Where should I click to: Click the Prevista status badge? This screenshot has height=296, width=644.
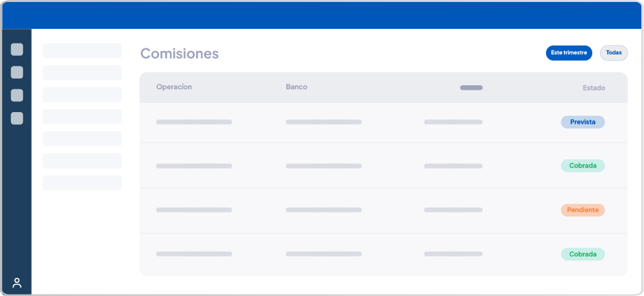click(583, 122)
